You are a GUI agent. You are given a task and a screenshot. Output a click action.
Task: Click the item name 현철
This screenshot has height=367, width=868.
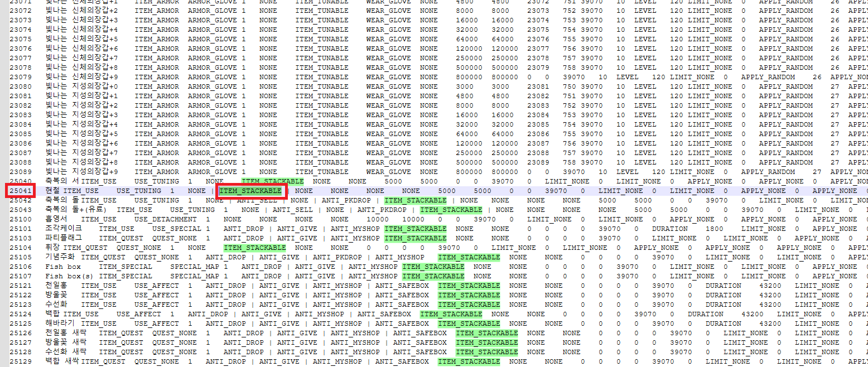pos(52,191)
